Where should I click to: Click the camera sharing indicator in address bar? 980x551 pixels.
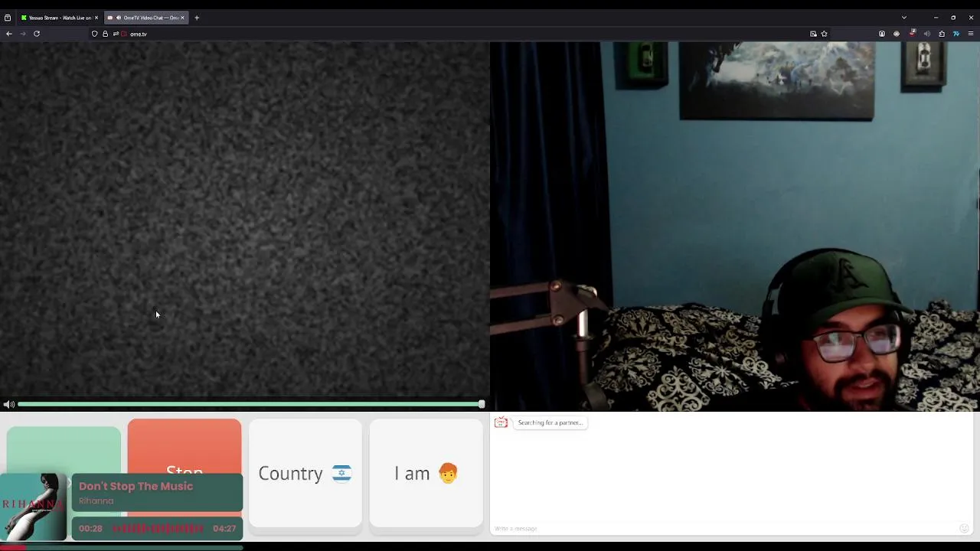click(x=124, y=34)
